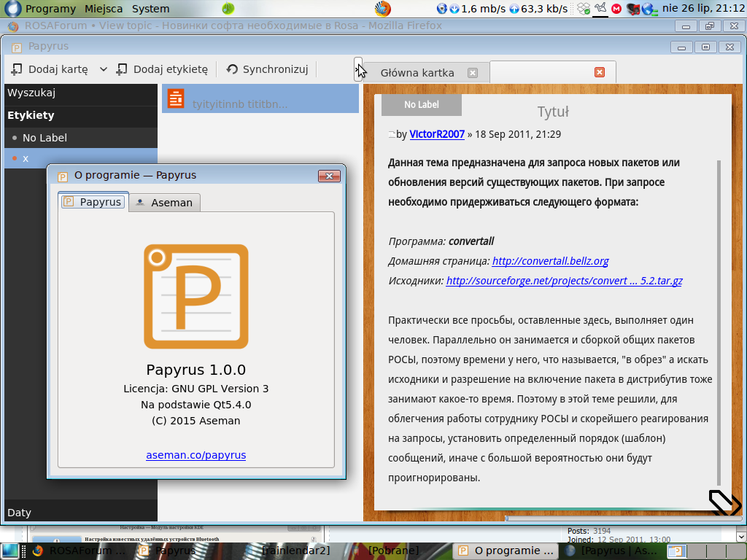Open the System menu
This screenshot has height=560, width=747.
pyautogui.click(x=150, y=9)
